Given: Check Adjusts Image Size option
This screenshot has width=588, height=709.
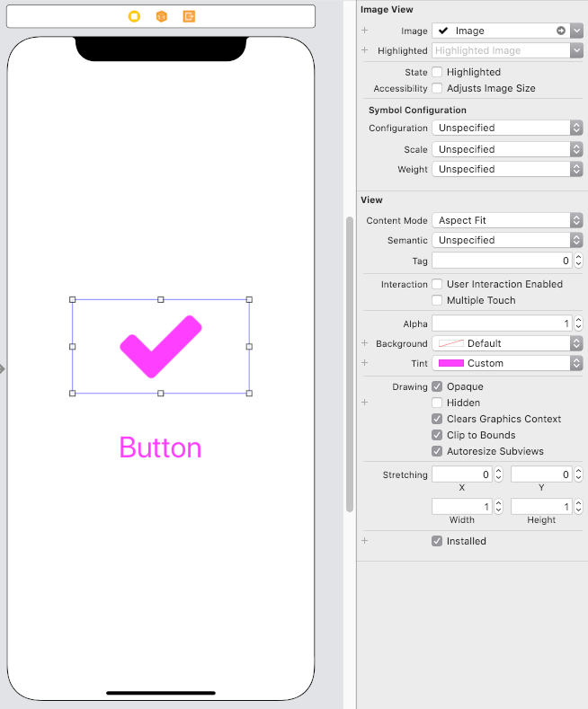Looking at the screenshot, I should [437, 88].
